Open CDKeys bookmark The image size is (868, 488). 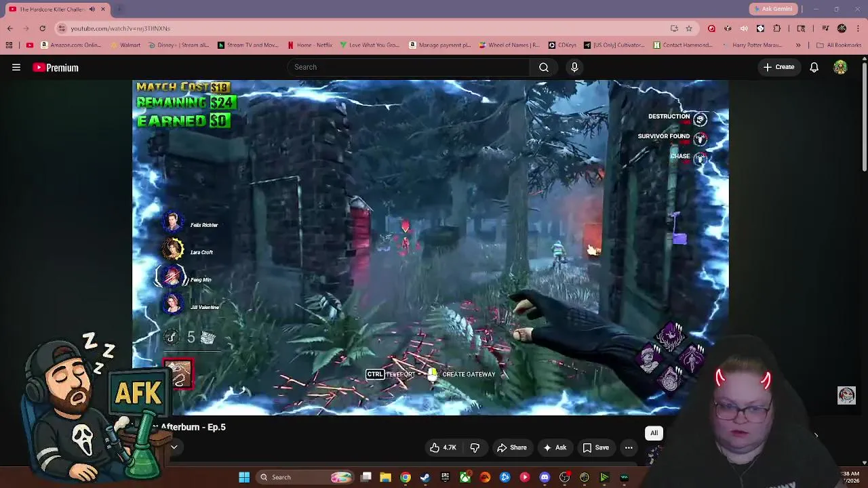coord(562,45)
